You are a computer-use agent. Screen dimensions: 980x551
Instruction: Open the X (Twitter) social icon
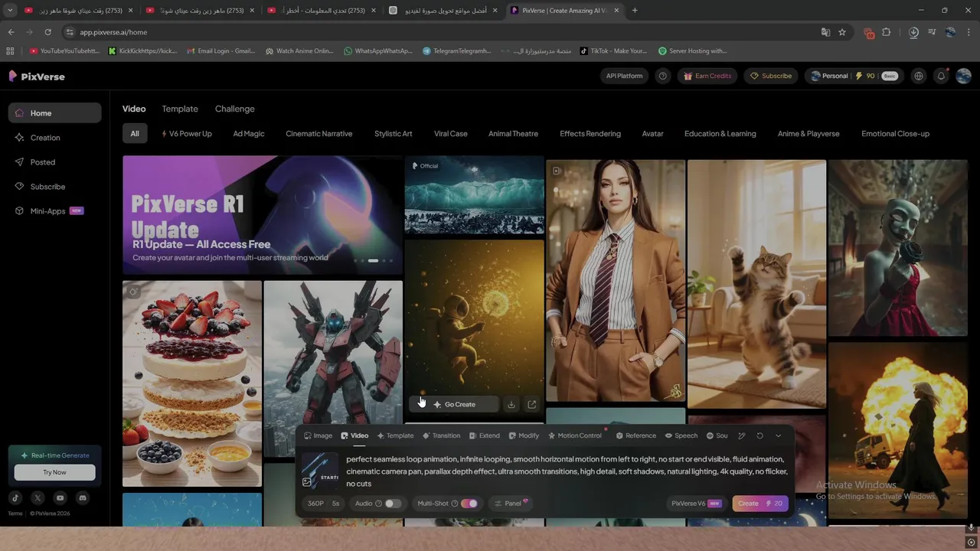click(x=38, y=498)
